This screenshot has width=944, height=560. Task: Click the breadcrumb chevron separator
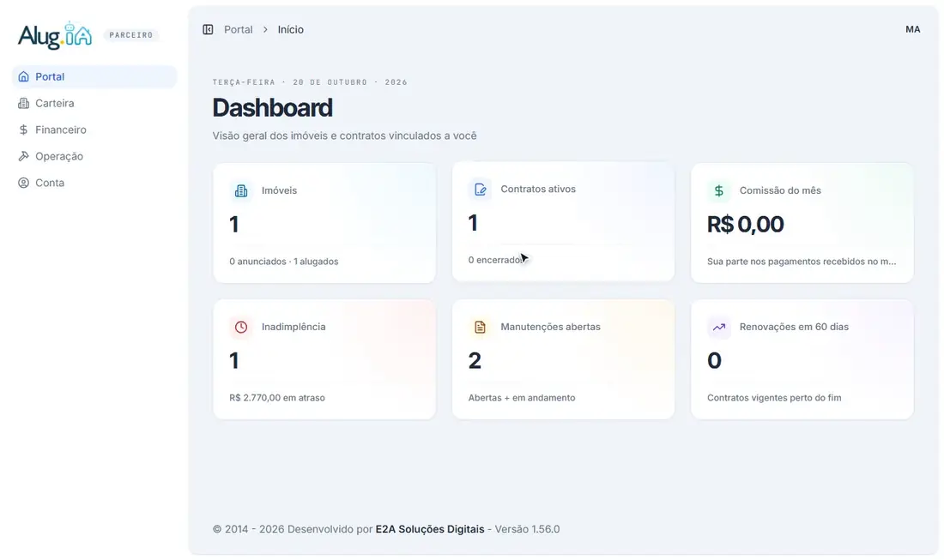pos(265,29)
